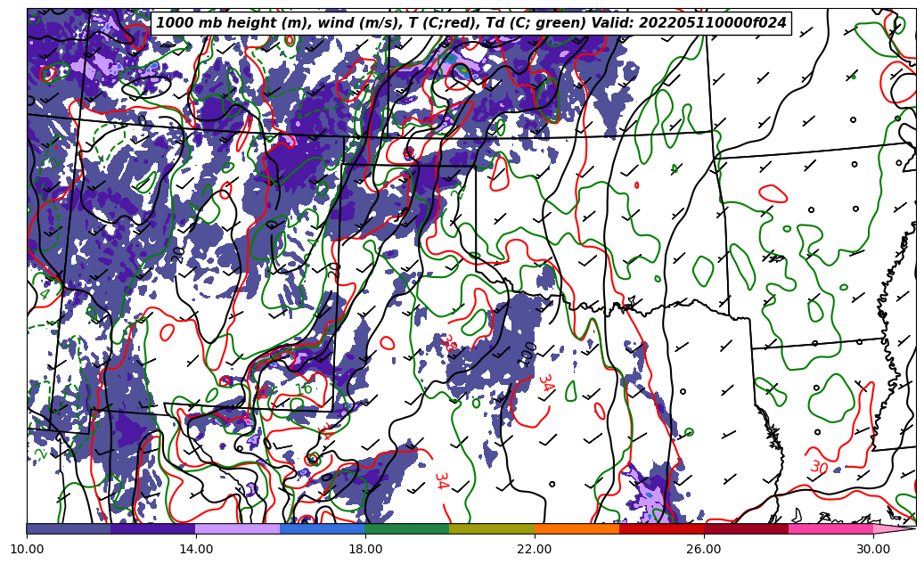Click the red 30 temperature contour label

pos(819,467)
